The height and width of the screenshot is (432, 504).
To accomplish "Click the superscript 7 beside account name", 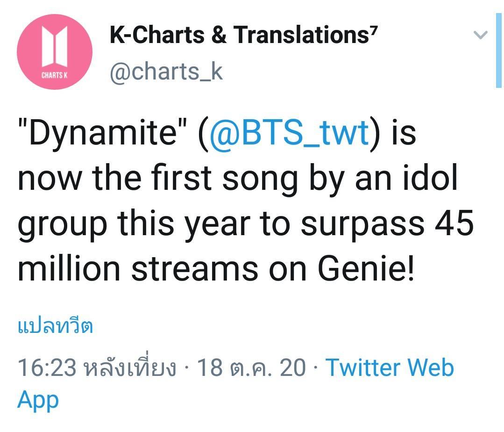I will point(373,31).
